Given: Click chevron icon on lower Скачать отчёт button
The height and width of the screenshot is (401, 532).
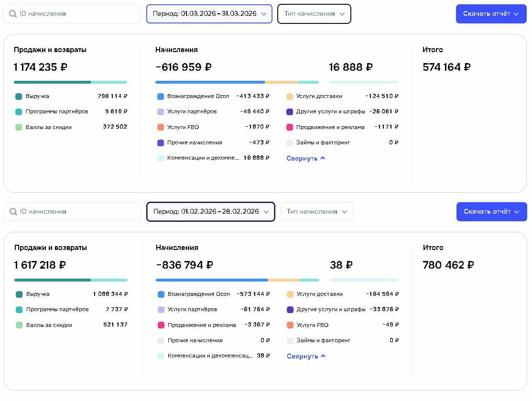Looking at the screenshot, I should (516, 212).
